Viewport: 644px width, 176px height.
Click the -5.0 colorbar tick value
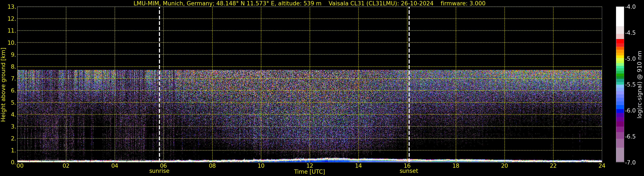(630, 59)
